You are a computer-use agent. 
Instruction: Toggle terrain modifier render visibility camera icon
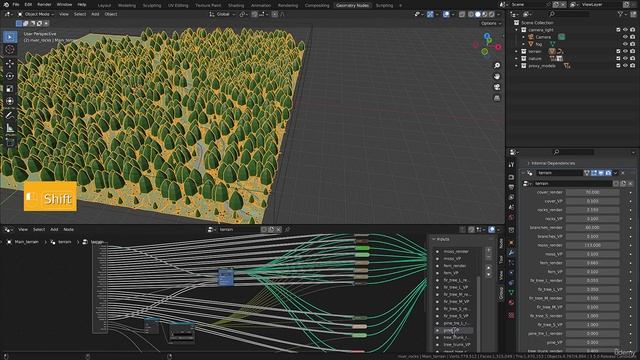(x=608, y=173)
